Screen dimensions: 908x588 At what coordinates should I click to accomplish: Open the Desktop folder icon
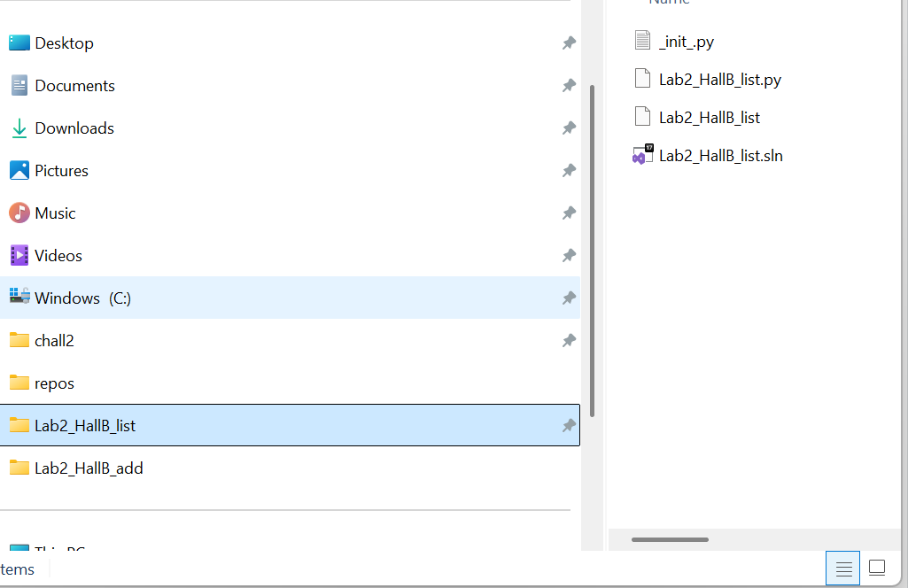tap(19, 43)
